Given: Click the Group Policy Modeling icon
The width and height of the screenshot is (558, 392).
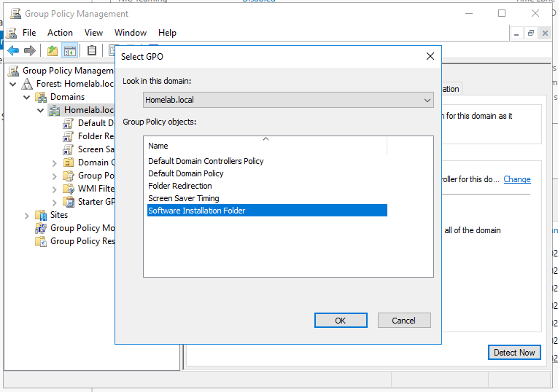Looking at the screenshot, I should (41, 228).
